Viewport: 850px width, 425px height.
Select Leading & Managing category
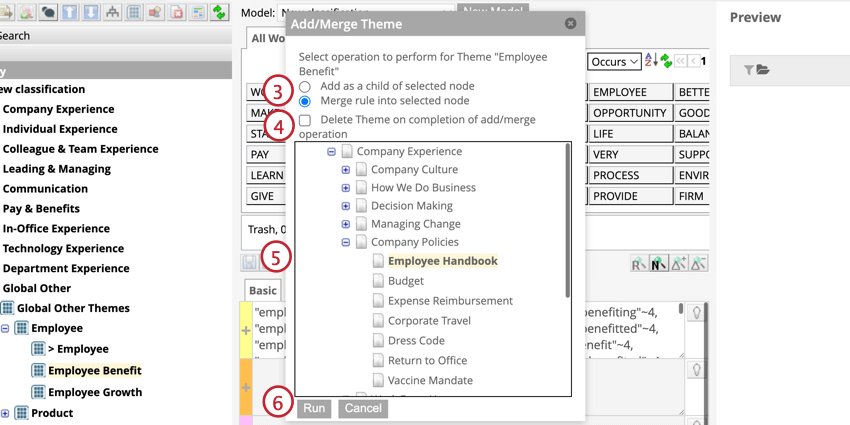pyautogui.click(x=56, y=169)
